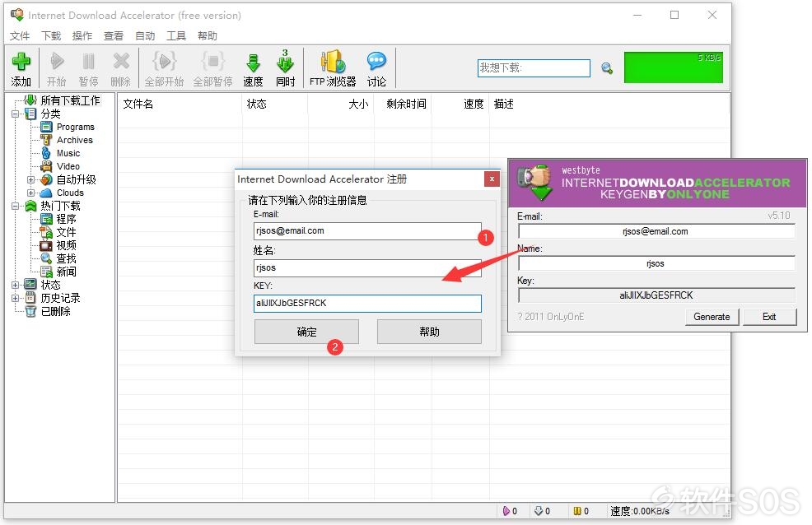
Task: Select the Archives category
Action: [x=75, y=140]
